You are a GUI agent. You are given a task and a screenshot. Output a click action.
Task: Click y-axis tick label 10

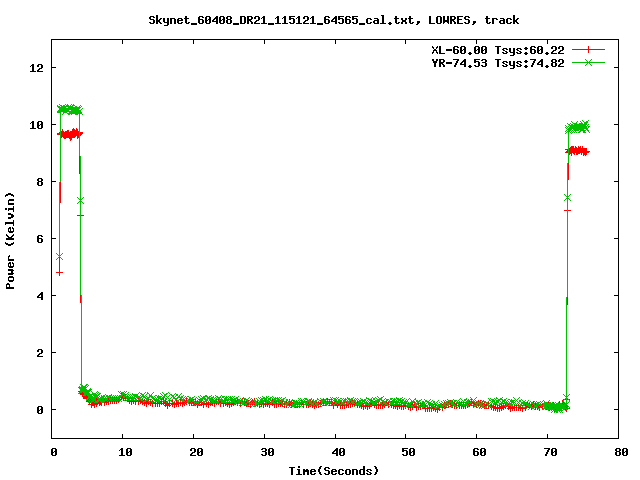pos(36,125)
